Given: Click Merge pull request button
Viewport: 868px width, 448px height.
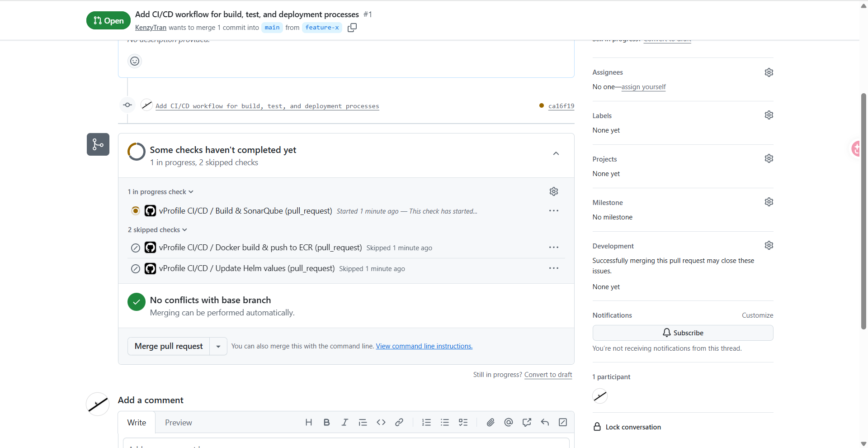Looking at the screenshot, I should [x=169, y=346].
